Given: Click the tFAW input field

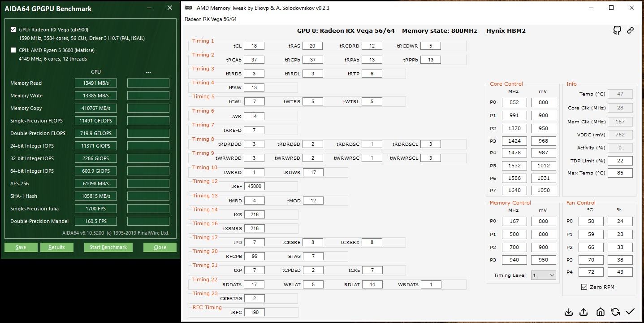Looking at the screenshot, I should tap(254, 87).
